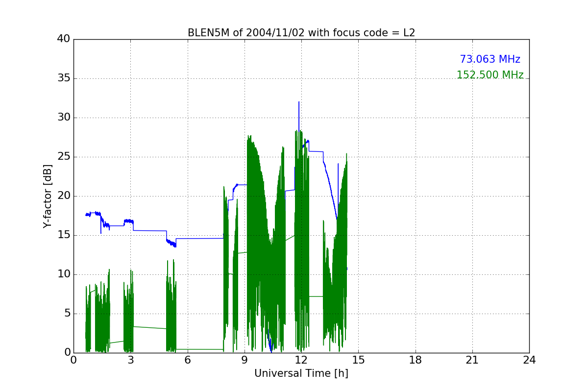Viewport: 588px width, 392px height.
Task: Click y-axis tick label "40"
Action: pyautogui.click(x=63, y=39)
